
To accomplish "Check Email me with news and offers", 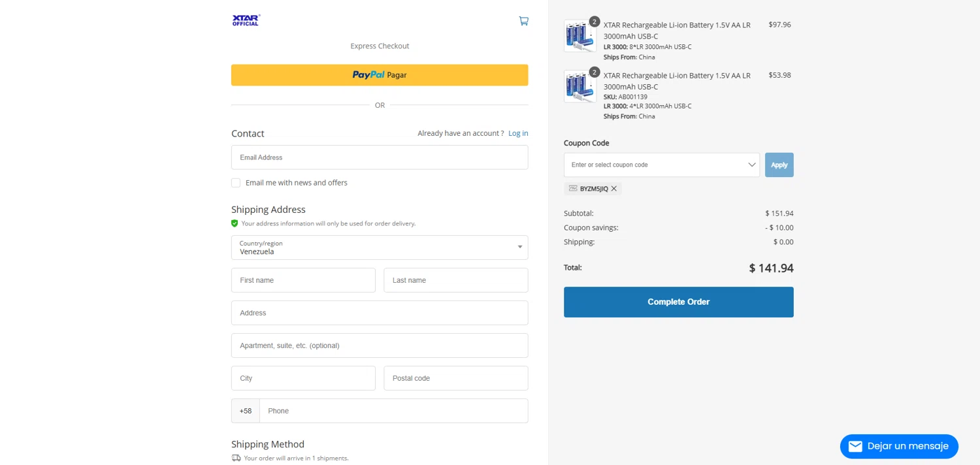I will tap(236, 183).
